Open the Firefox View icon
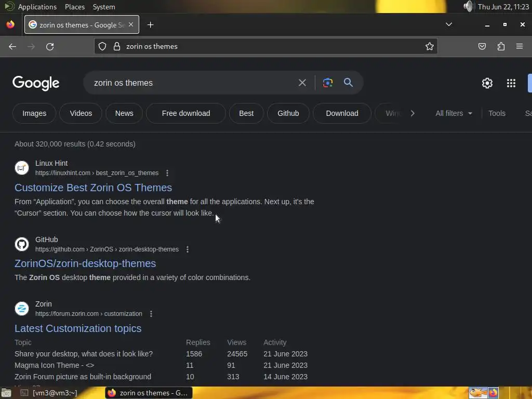This screenshot has height=399, width=532. [x=10, y=24]
